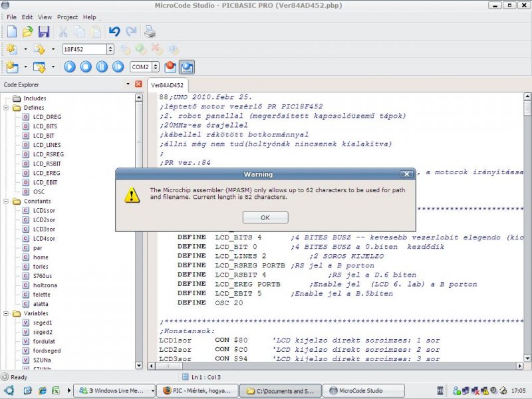Create a new file with the New icon
Viewport: 532px width, 399px height.
click(x=12, y=31)
